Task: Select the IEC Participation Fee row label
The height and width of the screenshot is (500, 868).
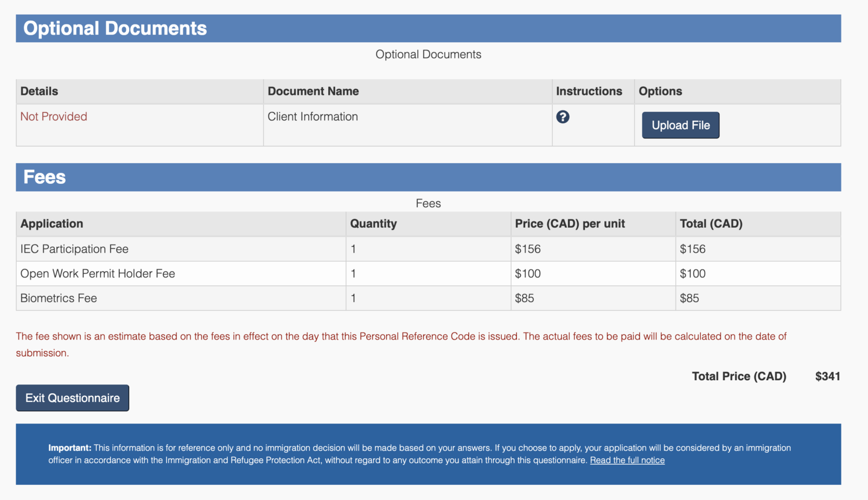Action: (x=74, y=249)
